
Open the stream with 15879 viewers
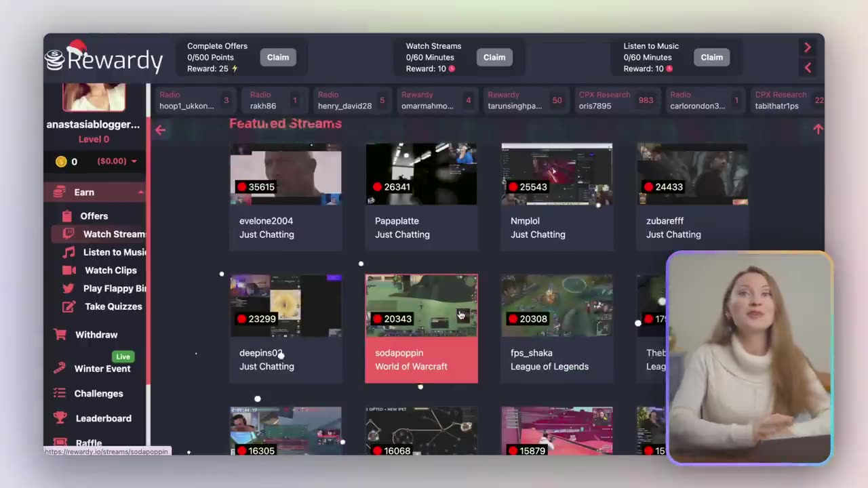tap(557, 431)
